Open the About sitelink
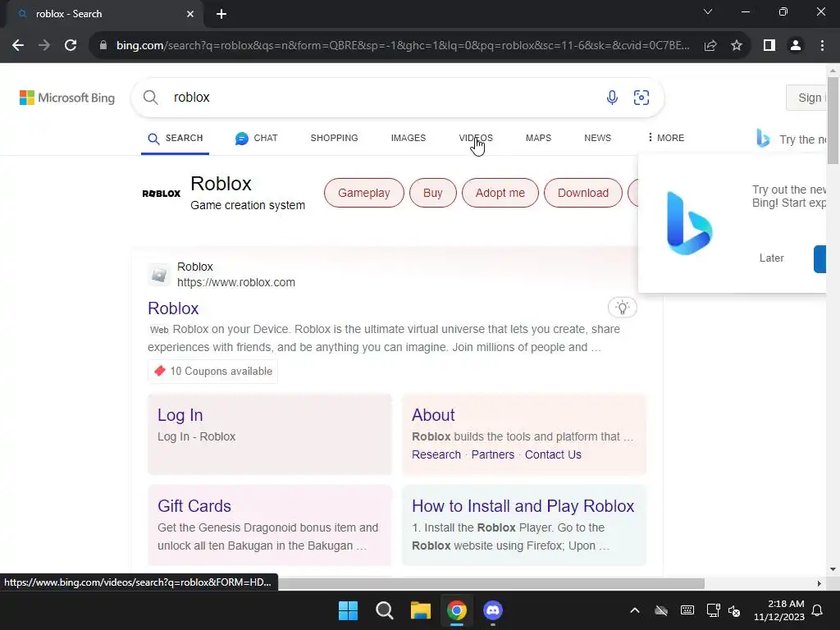The width and height of the screenshot is (840, 630). pos(433,415)
